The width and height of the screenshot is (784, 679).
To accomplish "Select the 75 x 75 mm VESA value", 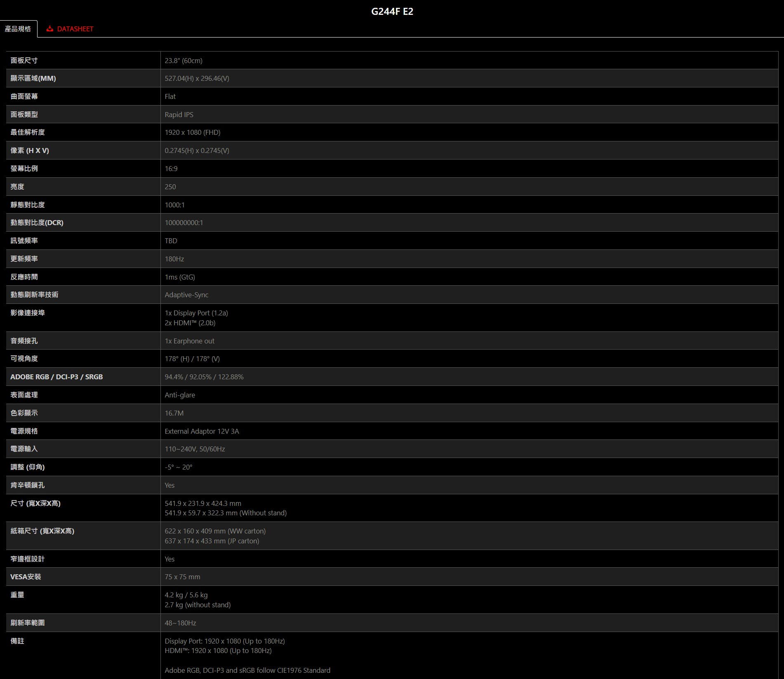I will coord(182,577).
